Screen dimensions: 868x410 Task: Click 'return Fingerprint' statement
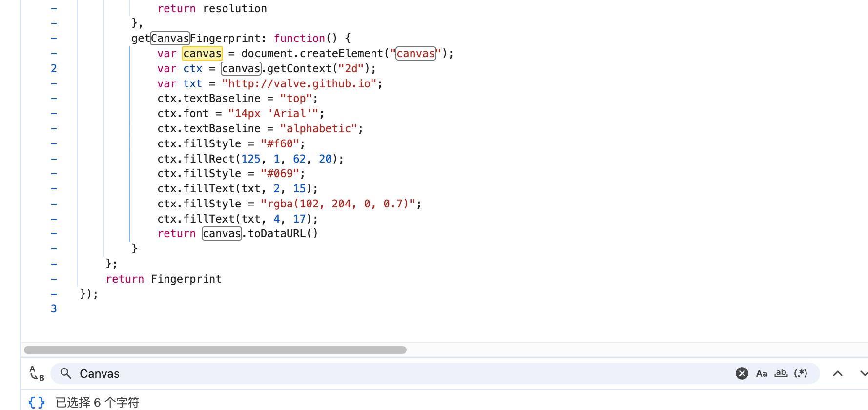(x=164, y=279)
